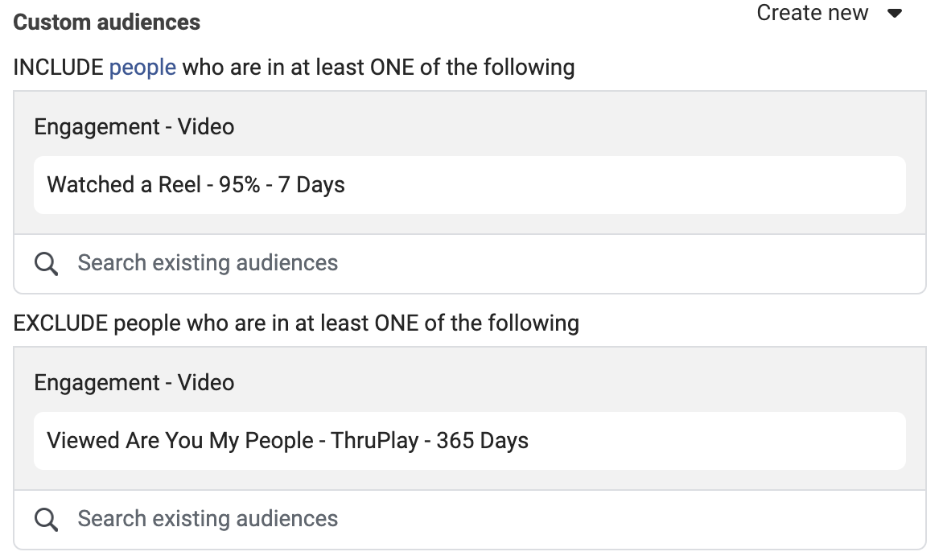Click the 7 Days text in the included audience
Screen dimensions: 943x560
point(311,185)
